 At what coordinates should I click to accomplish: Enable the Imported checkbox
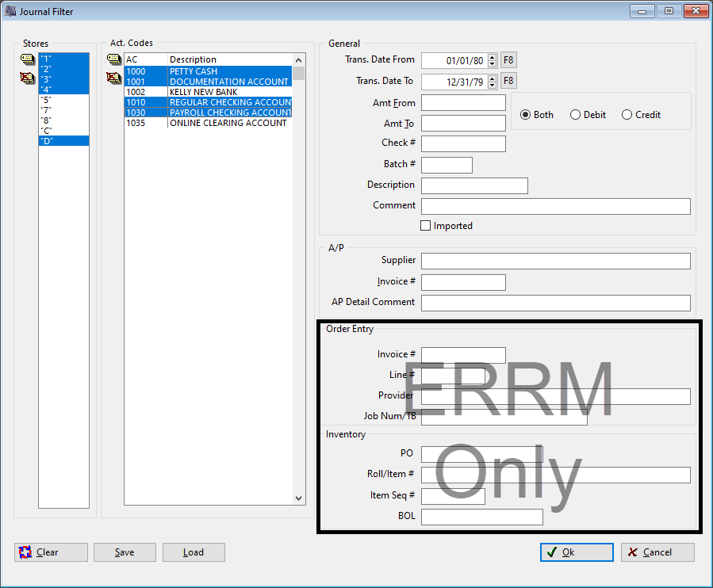point(425,226)
